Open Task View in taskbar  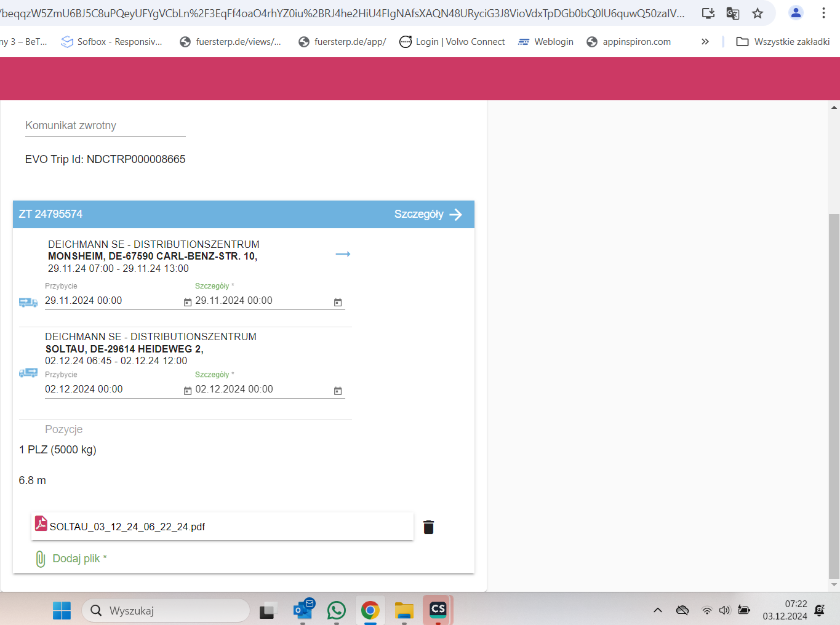coord(266,611)
